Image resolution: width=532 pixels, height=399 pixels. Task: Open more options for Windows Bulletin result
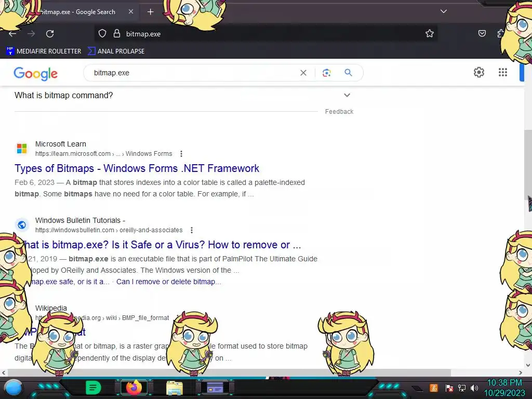tap(192, 230)
